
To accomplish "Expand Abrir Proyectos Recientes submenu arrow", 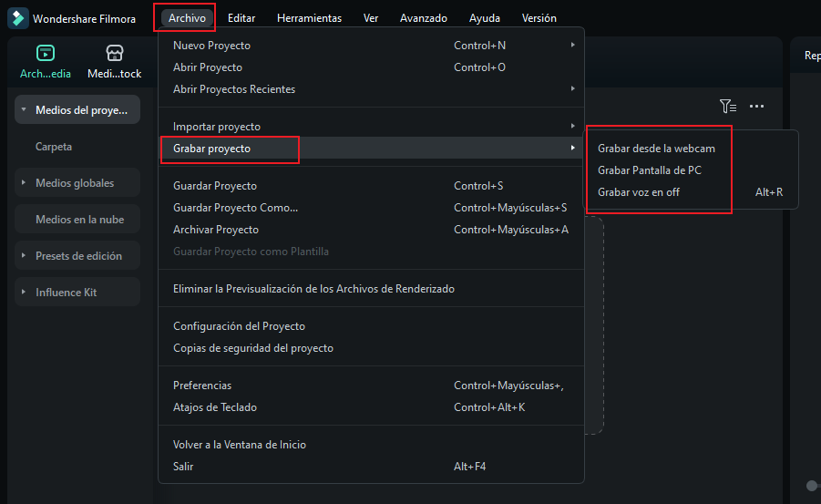I will pyautogui.click(x=573, y=88).
